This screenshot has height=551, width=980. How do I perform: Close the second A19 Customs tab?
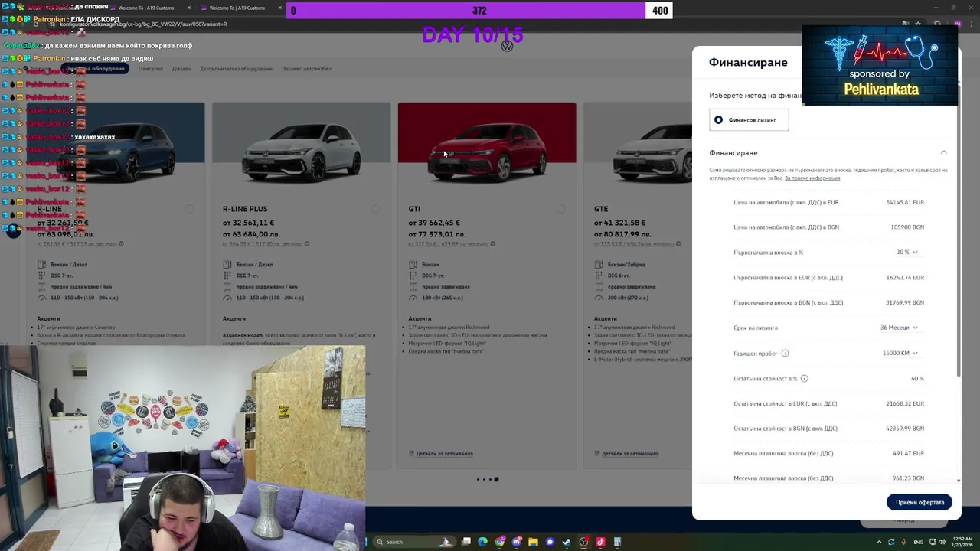[279, 8]
